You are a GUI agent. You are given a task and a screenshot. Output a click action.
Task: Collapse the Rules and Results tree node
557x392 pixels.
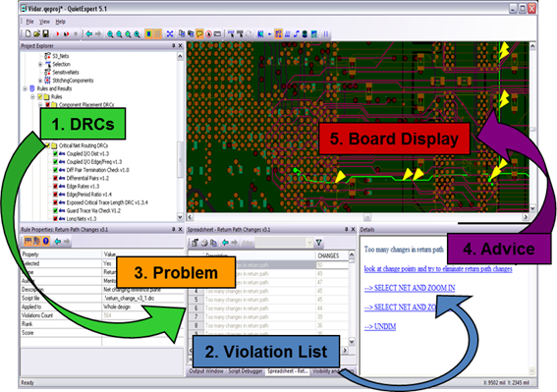25,88
